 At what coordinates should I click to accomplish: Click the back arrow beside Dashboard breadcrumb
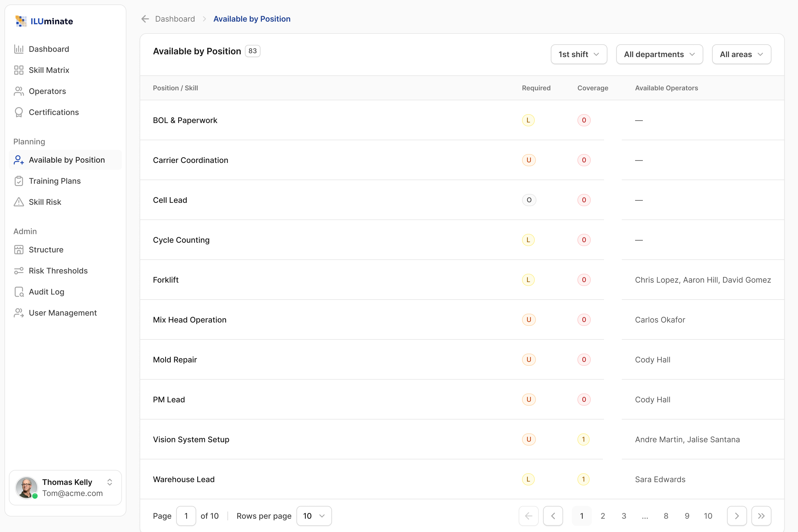point(145,19)
